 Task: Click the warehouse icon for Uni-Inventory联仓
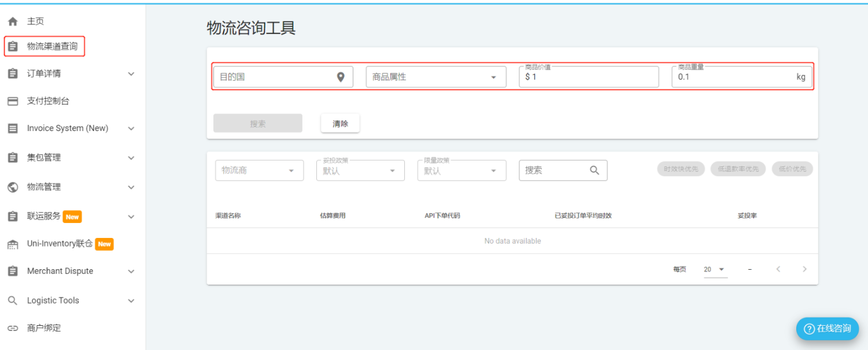[x=13, y=244]
